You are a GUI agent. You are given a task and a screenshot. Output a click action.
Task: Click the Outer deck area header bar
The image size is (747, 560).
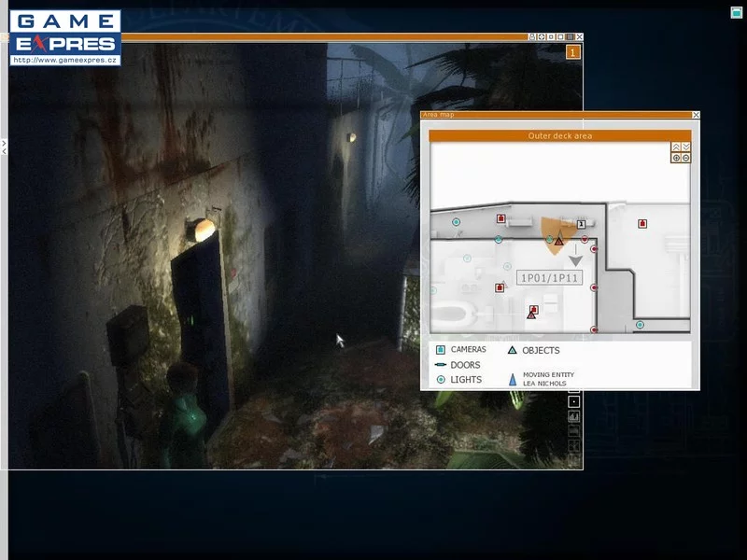tap(559, 136)
